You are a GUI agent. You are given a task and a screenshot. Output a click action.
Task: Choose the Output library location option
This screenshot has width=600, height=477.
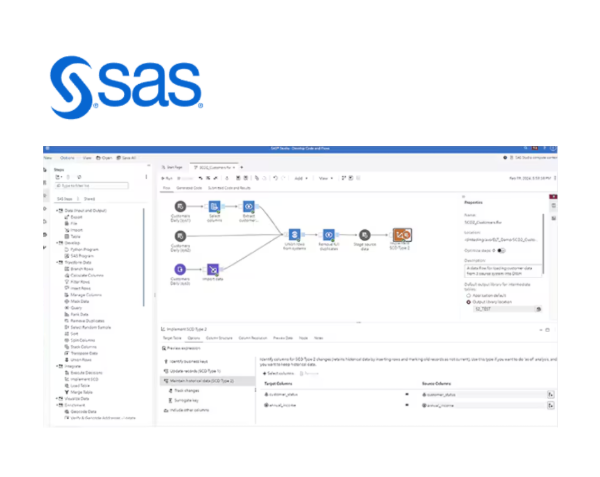(x=467, y=303)
